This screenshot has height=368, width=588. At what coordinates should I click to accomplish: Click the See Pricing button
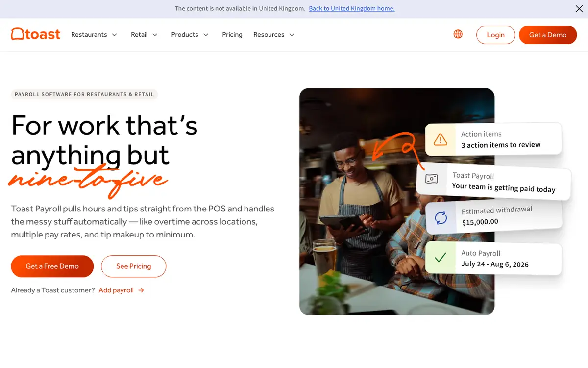(x=133, y=266)
